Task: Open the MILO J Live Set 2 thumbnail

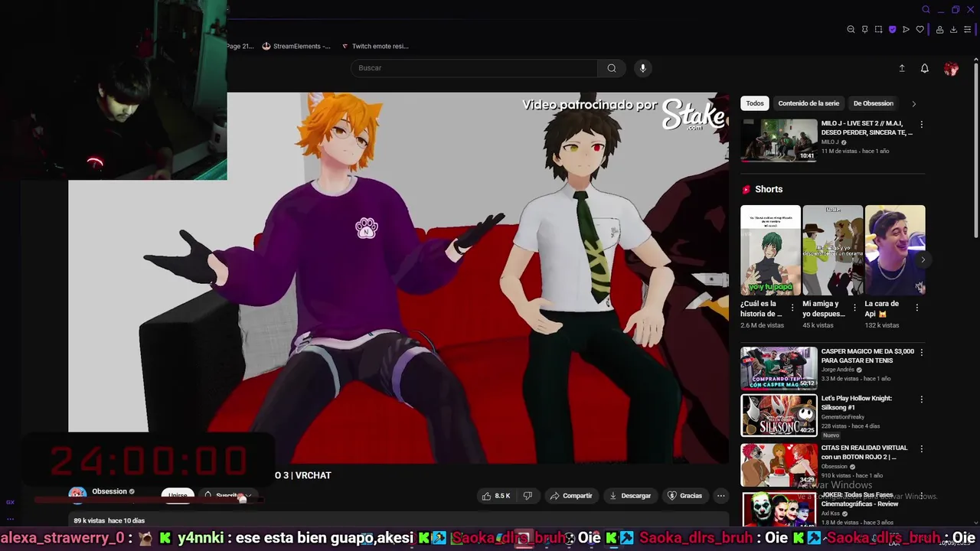Action: tap(779, 140)
